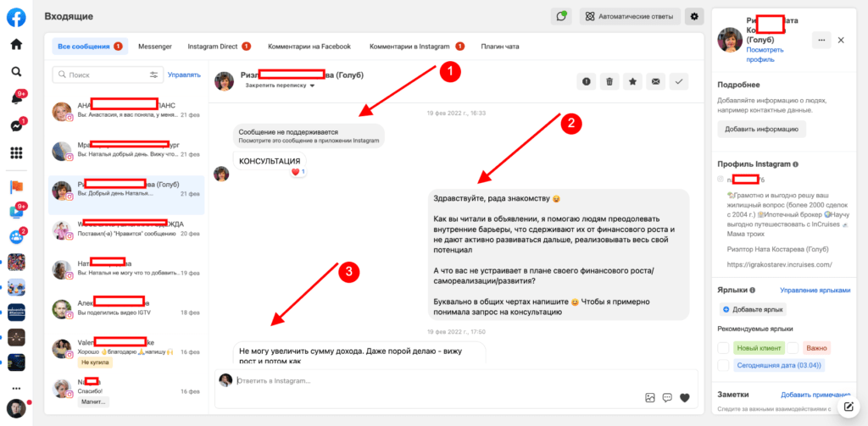Click the heart reaction on КОНСУЛЬТАЦИЯ message
868x426 pixels.
[x=298, y=172]
